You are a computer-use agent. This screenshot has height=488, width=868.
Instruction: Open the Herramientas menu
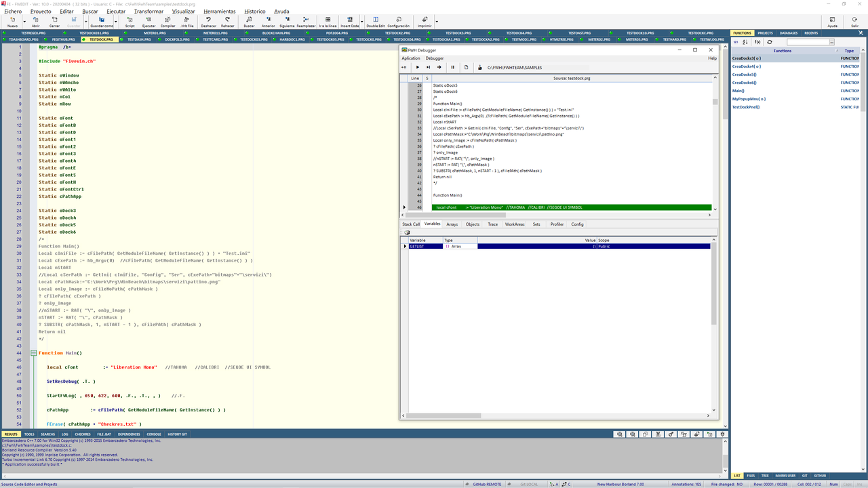220,12
